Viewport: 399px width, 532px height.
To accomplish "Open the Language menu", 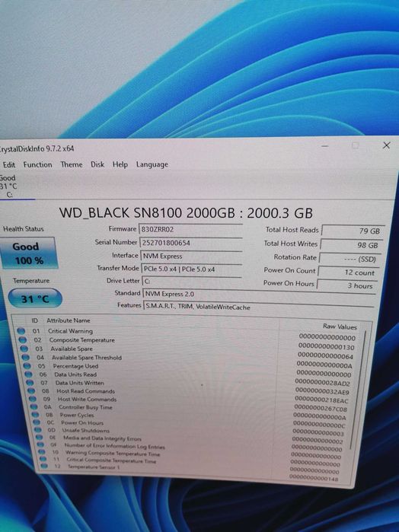I will click(152, 164).
